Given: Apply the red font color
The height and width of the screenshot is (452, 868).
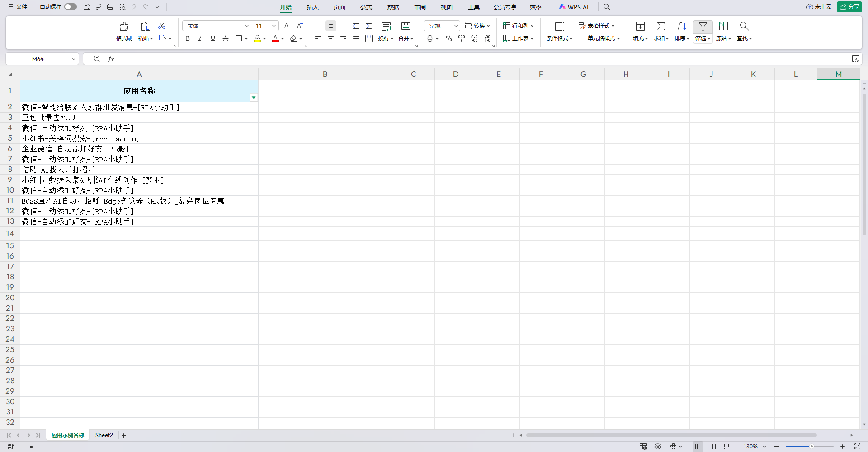Looking at the screenshot, I should point(275,38).
